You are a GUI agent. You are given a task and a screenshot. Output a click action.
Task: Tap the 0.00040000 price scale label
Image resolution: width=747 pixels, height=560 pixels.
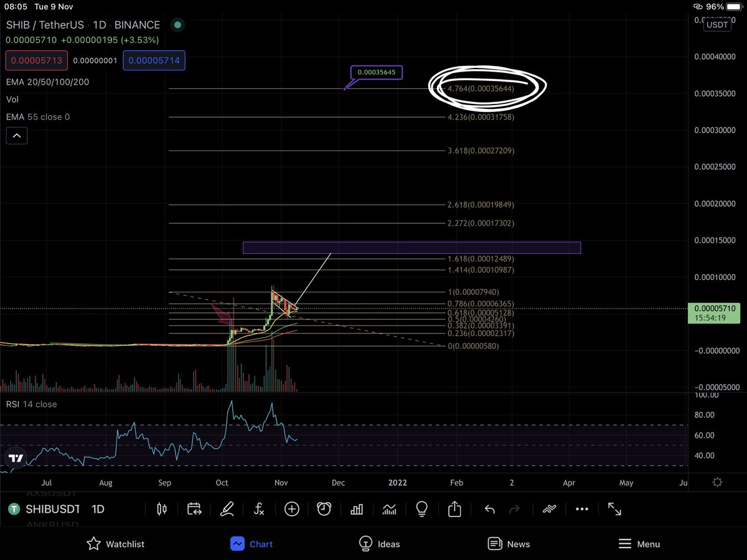[x=715, y=57]
